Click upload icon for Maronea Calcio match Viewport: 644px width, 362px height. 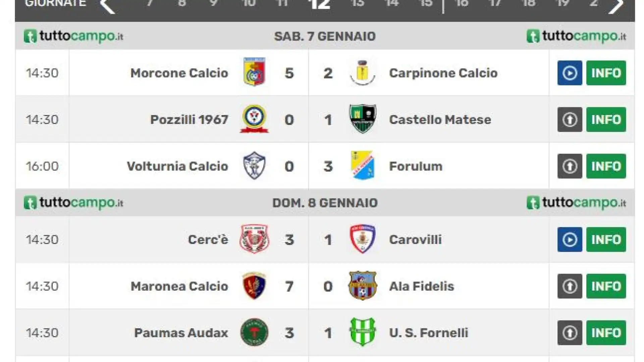[570, 286]
